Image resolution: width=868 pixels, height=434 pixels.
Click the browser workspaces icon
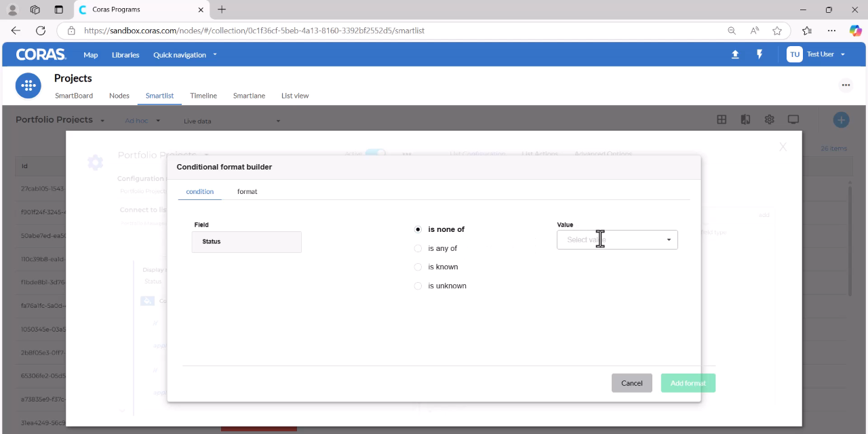pyautogui.click(x=35, y=9)
